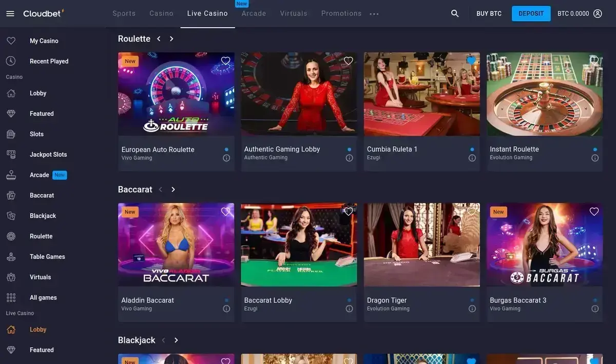The height and width of the screenshot is (364, 616).
Task: Open the Roulette section heading
Action: pyautogui.click(x=134, y=39)
